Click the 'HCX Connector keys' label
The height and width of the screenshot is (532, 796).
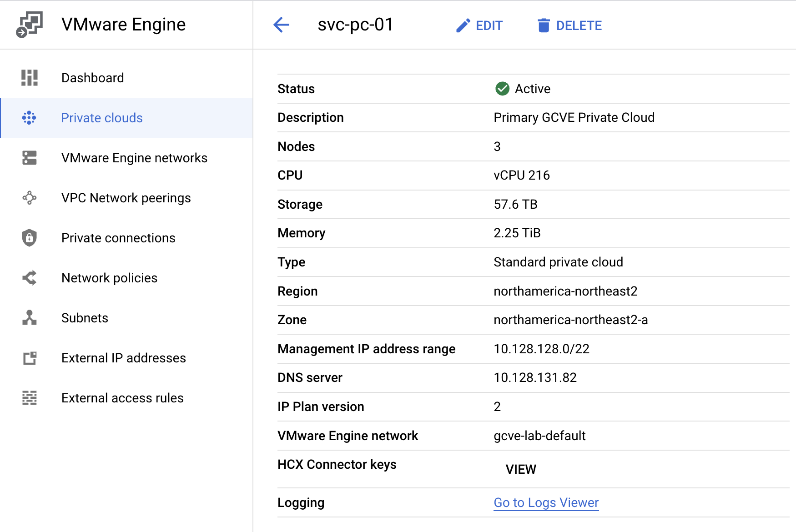[337, 464]
